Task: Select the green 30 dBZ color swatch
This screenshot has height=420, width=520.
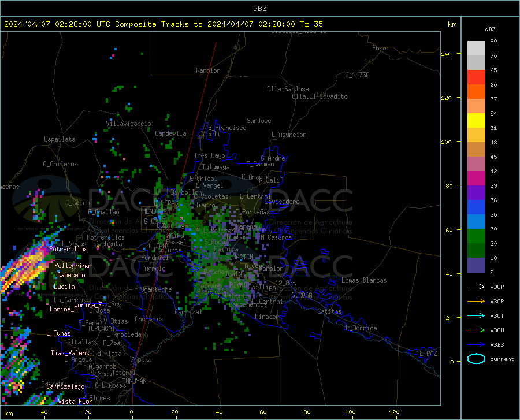Action: click(x=476, y=236)
